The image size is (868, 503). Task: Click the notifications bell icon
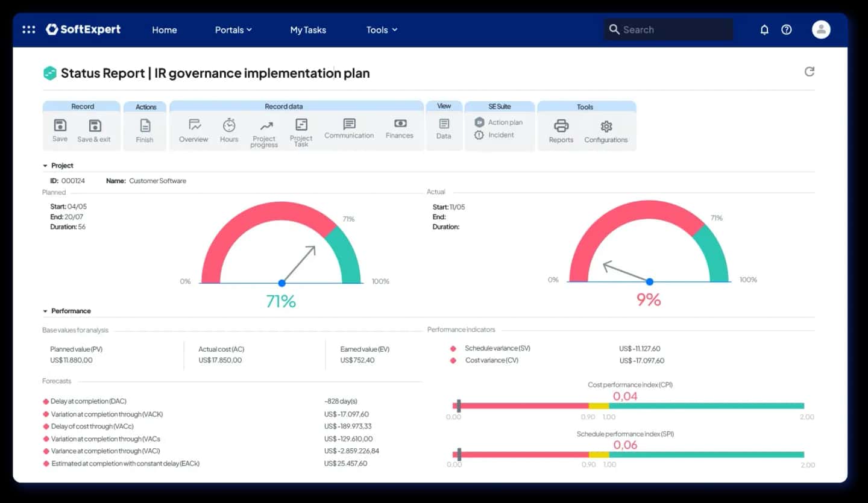click(764, 30)
